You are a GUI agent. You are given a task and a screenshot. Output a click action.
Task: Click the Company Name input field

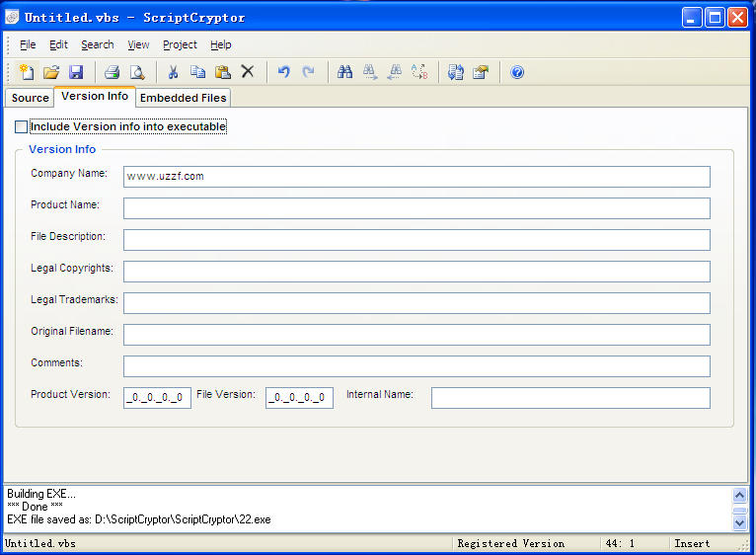[x=416, y=177]
